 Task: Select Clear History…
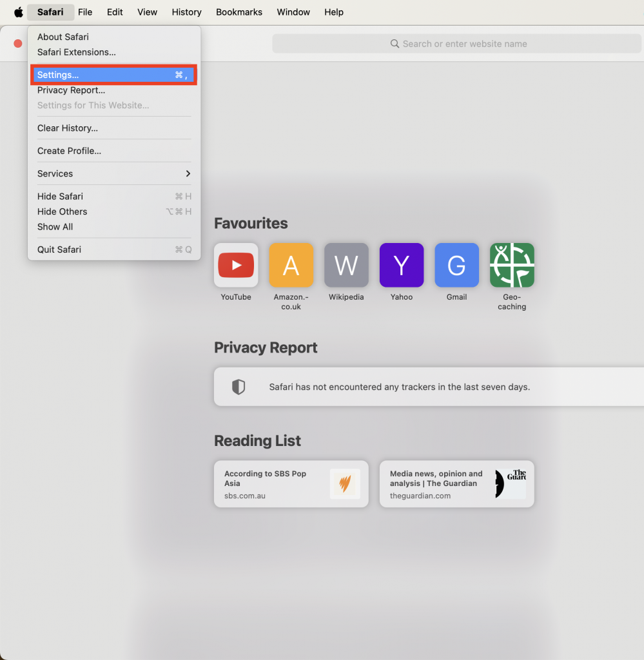click(x=114, y=128)
